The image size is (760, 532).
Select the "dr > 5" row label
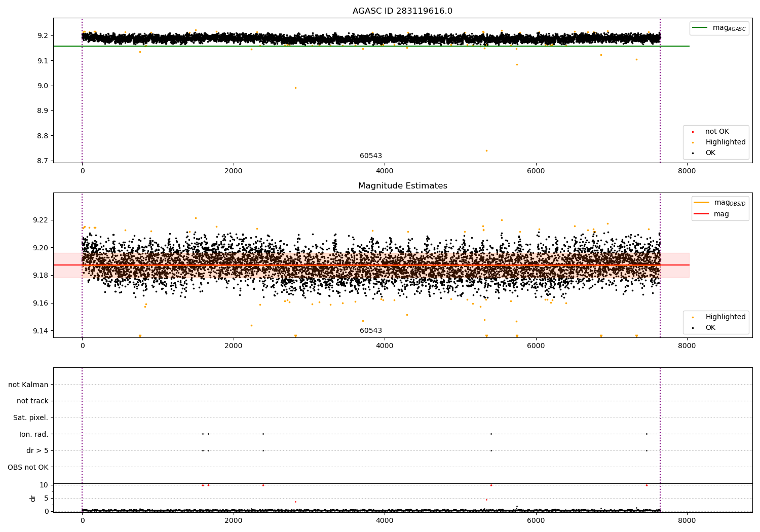pyautogui.click(x=37, y=451)
